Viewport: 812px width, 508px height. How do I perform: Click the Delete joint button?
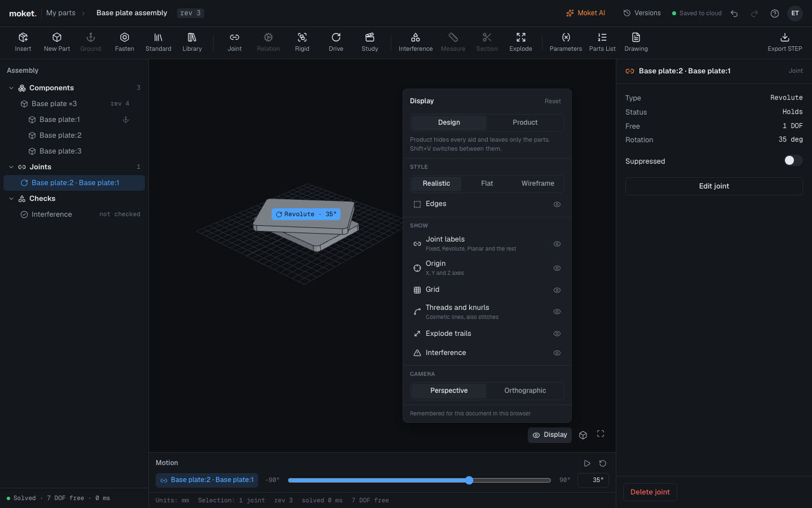[650, 492]
